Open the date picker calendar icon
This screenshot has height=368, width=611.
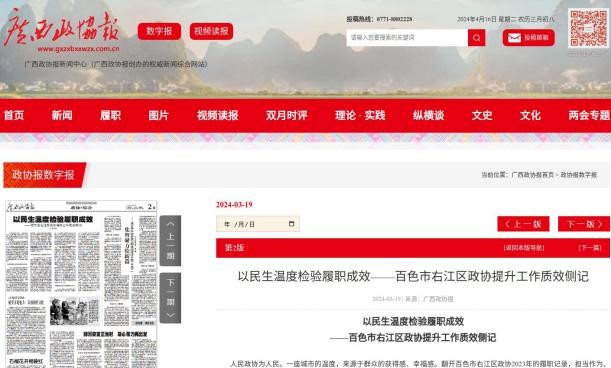(291, 224)
